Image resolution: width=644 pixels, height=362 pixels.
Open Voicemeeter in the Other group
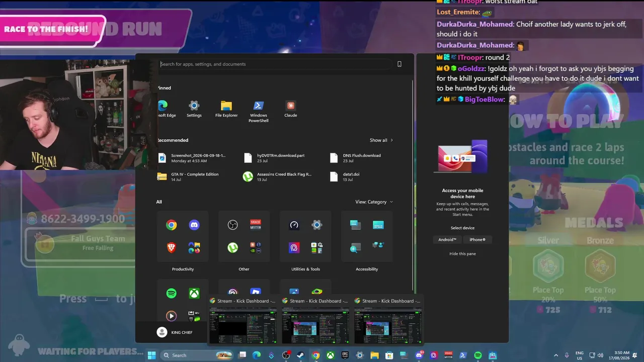tap(256, 225)
